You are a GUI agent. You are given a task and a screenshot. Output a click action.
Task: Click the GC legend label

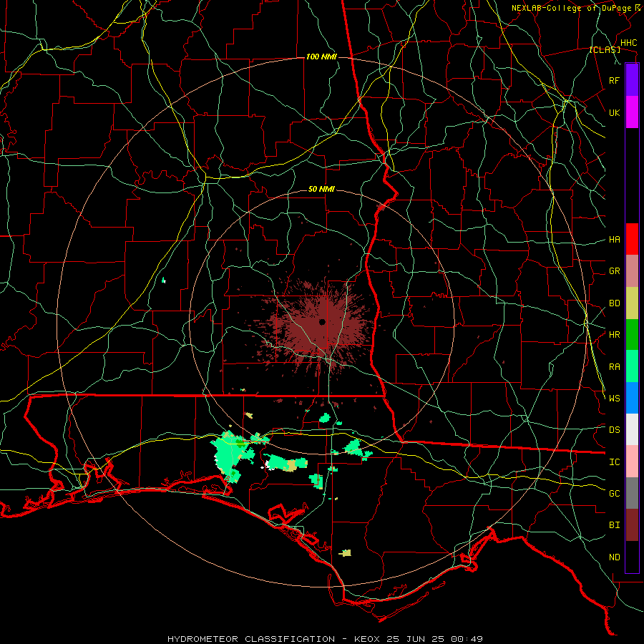point(614,493)
